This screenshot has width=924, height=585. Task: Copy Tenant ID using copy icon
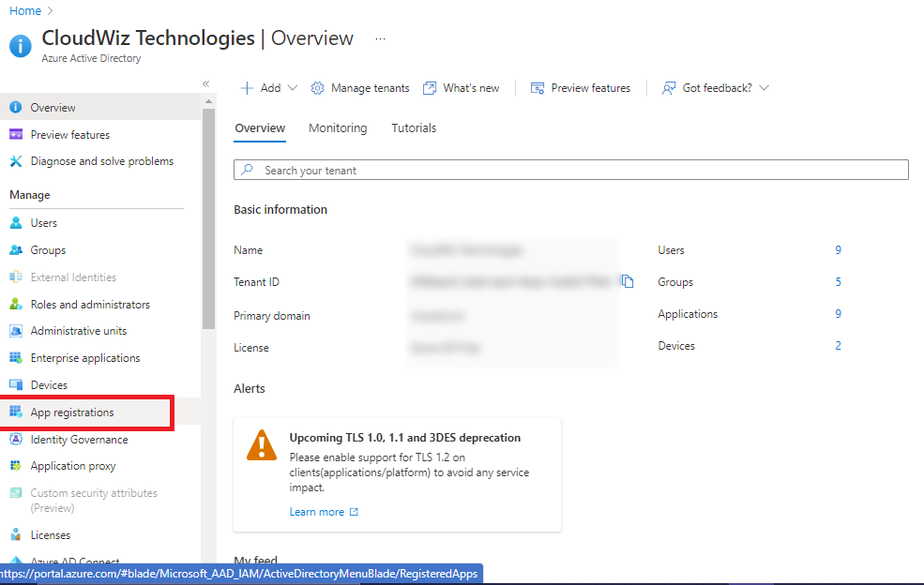click(628, 281)
